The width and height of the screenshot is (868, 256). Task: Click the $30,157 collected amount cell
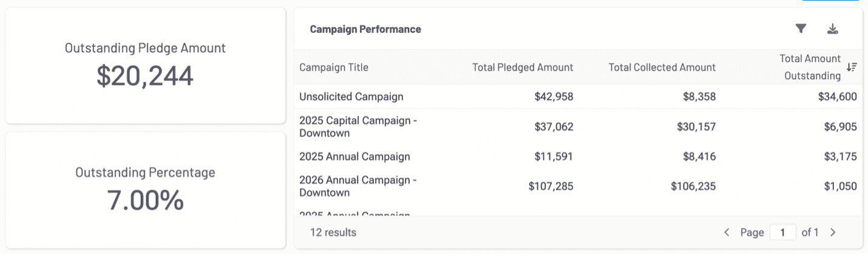tap(696, 126)
